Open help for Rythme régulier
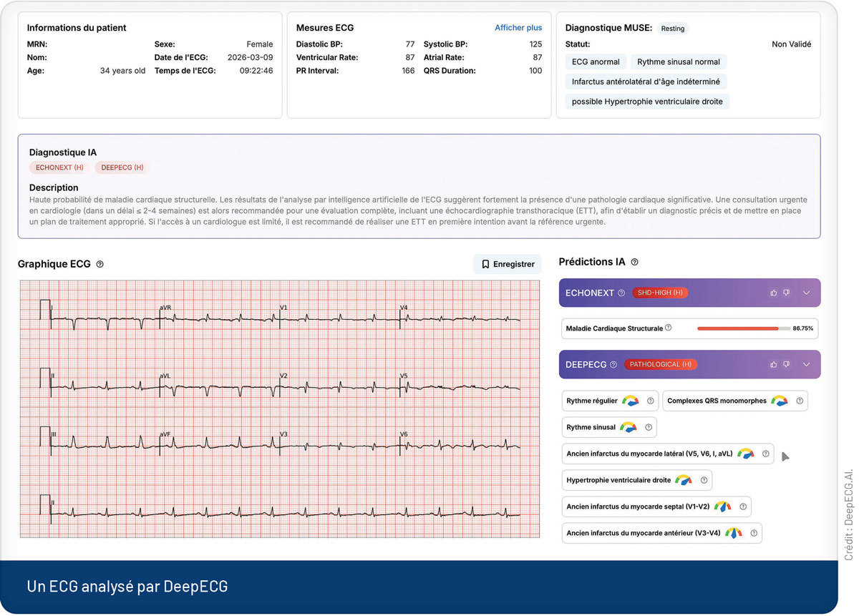The height and width of the screenshot is (616, 859). [x=650, y=401]
